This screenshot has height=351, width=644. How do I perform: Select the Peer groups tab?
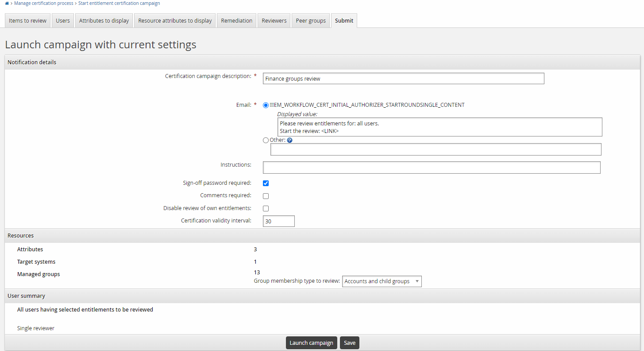311,21
